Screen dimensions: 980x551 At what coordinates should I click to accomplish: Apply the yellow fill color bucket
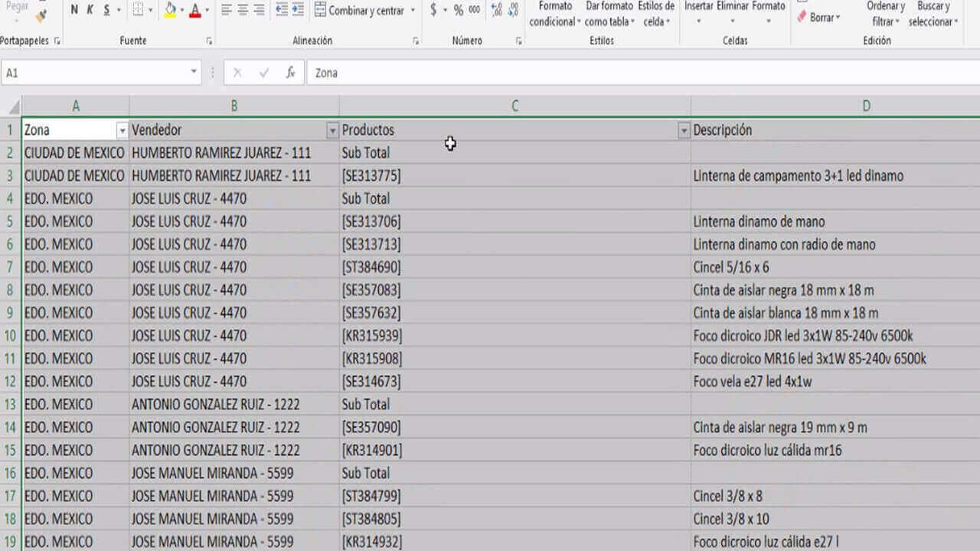click(x=170, y=10)
